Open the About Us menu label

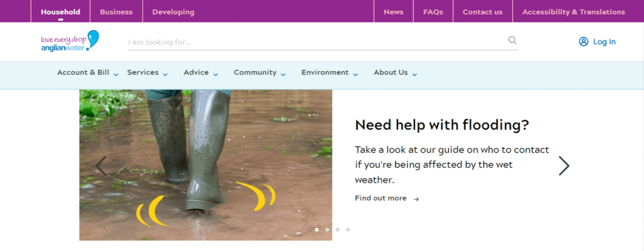(x=391, y=72)
